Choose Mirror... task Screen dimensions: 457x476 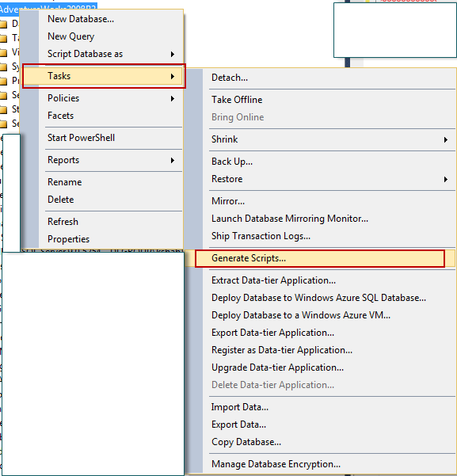tap(228, 201)
